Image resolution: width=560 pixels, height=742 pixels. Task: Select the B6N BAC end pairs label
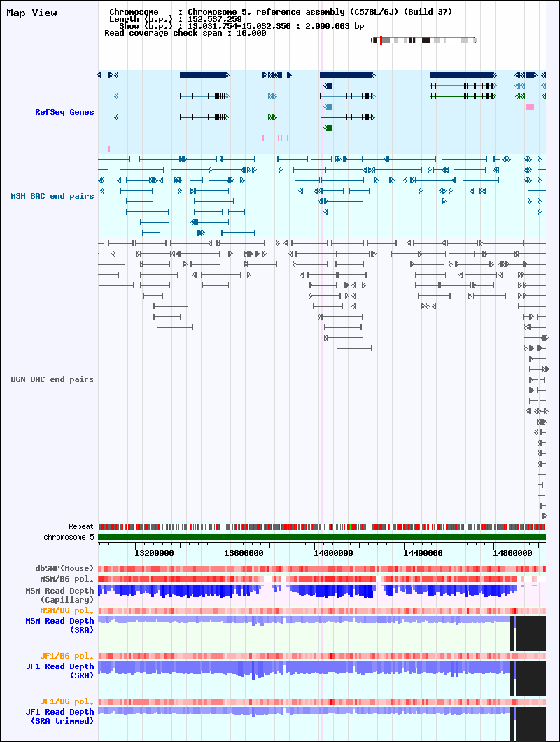52,379
